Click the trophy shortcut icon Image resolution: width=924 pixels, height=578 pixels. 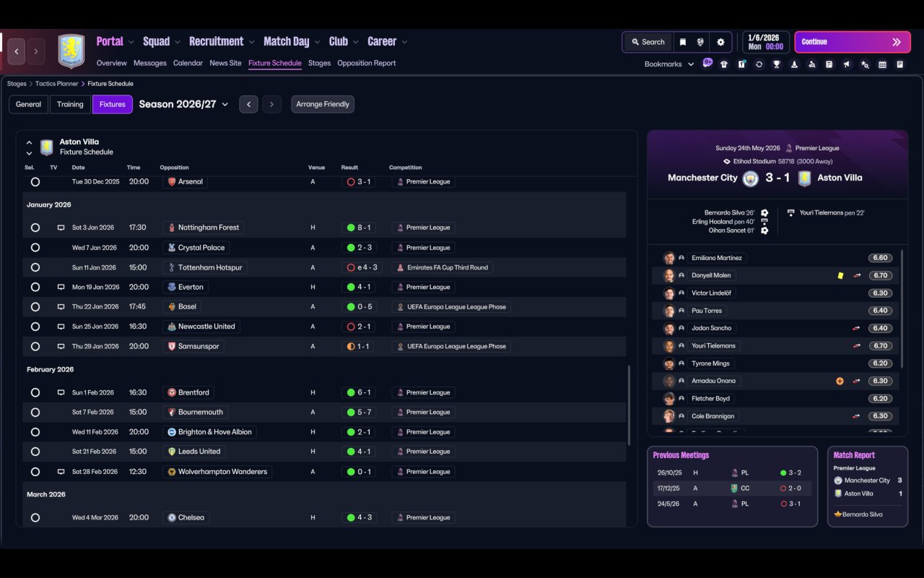coord(777,64)
